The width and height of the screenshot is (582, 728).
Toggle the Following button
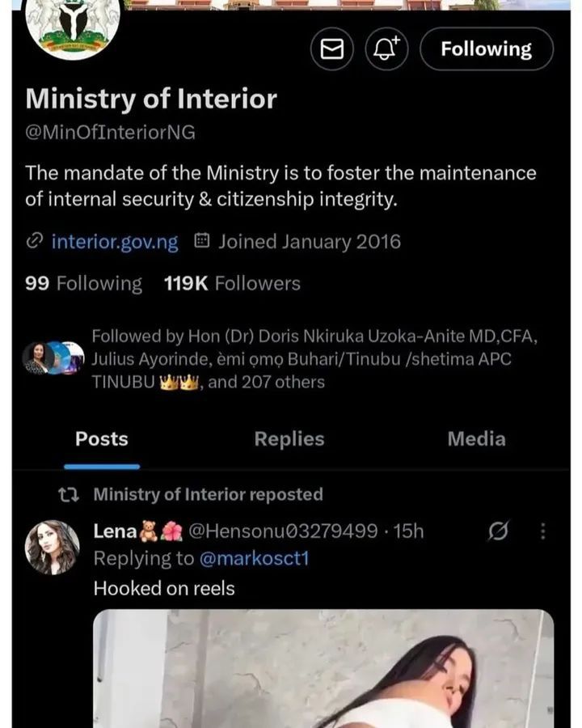(x=487, y=49)
